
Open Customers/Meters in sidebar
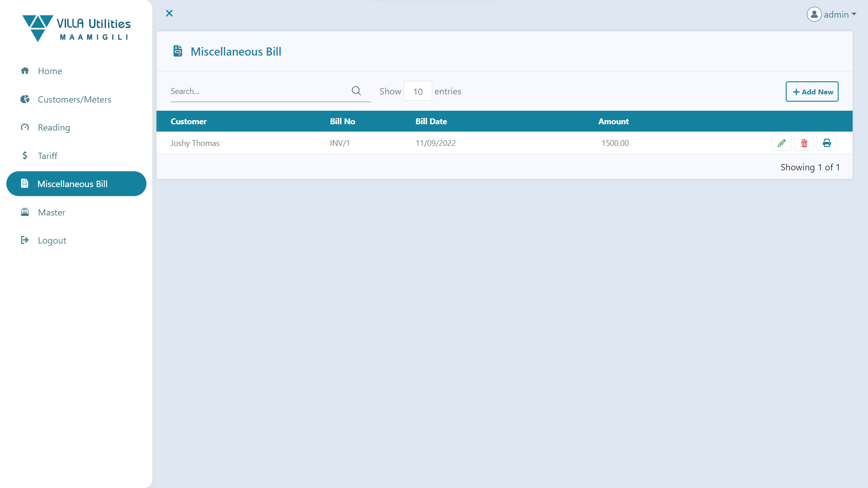74,99
